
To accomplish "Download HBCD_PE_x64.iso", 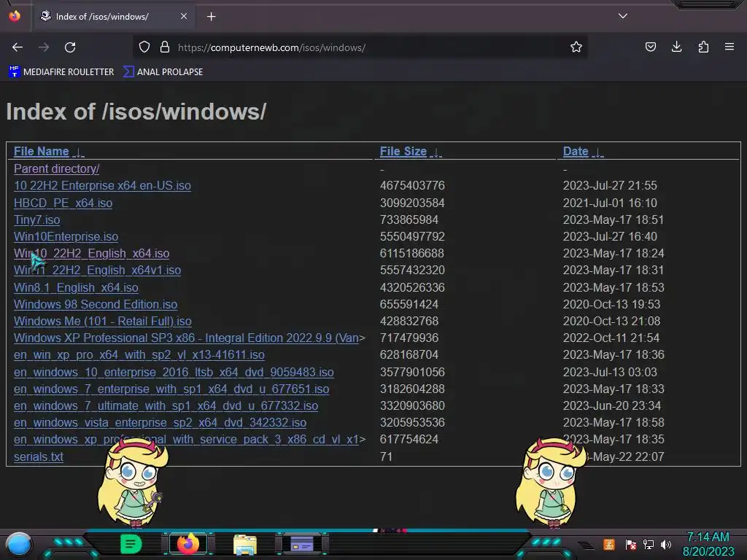I will tap(63, 203).
